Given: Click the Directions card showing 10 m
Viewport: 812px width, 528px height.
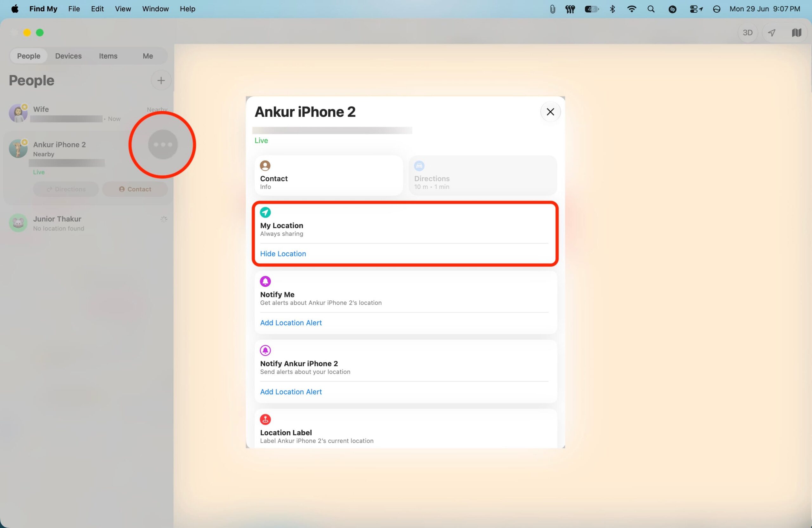Looking at the screenshot, I should tap(483, 176).
